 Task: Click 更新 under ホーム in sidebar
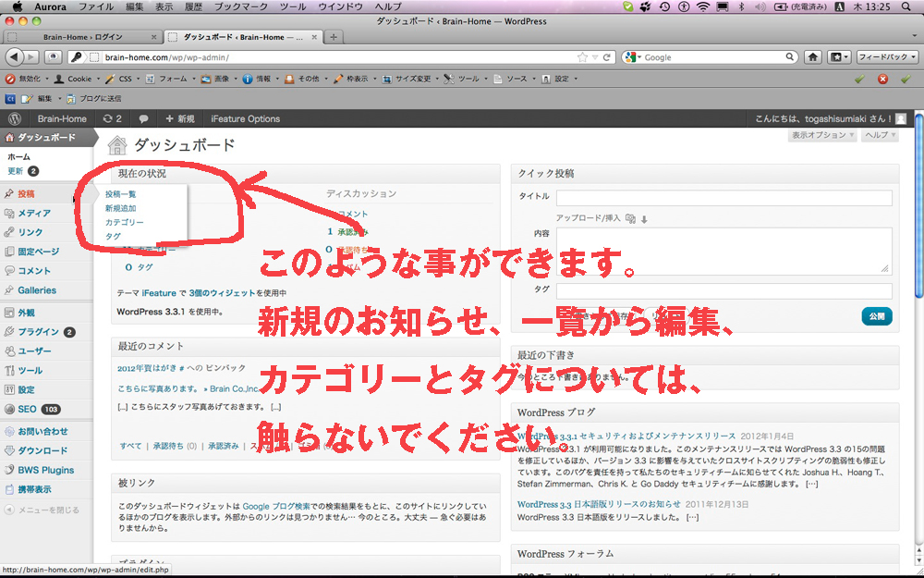pyautogui.click(x=16, y=171)
